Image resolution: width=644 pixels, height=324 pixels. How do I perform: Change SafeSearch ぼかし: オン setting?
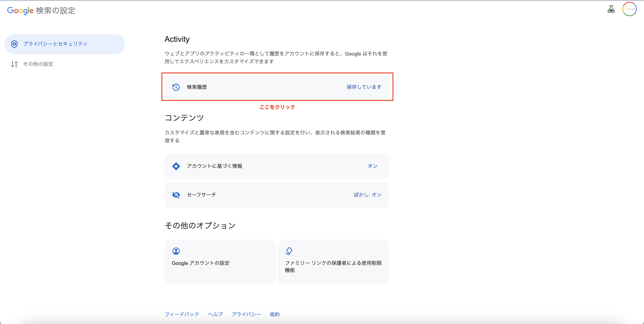tap(368, 195)
